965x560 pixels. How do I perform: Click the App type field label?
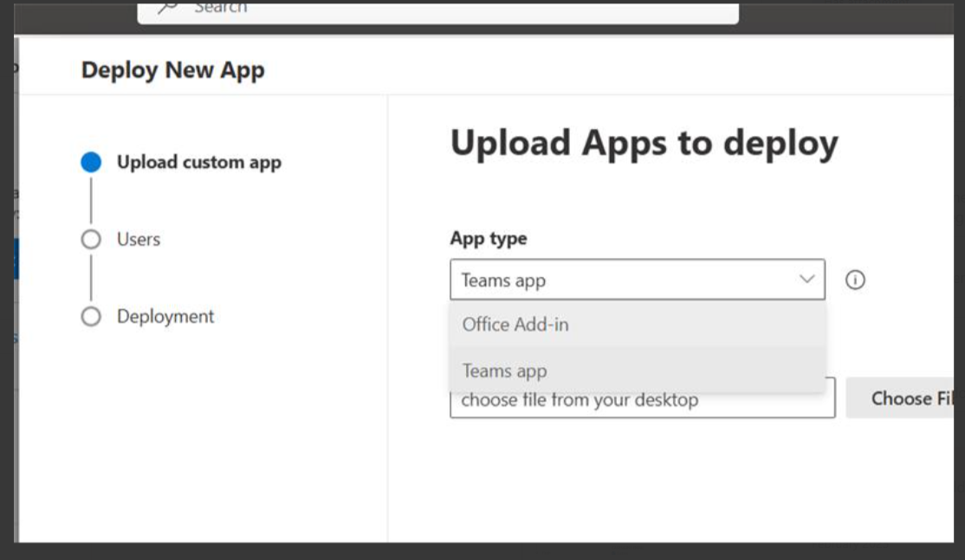click(489, 239)
